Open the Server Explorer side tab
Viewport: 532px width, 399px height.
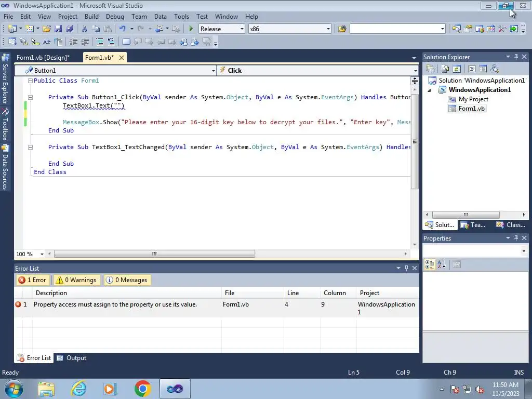pos(5,79)
